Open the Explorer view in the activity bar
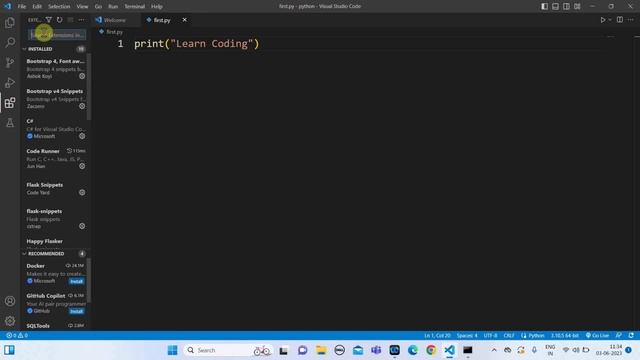This screenshot has width=640, height=360. click(10, 22)
